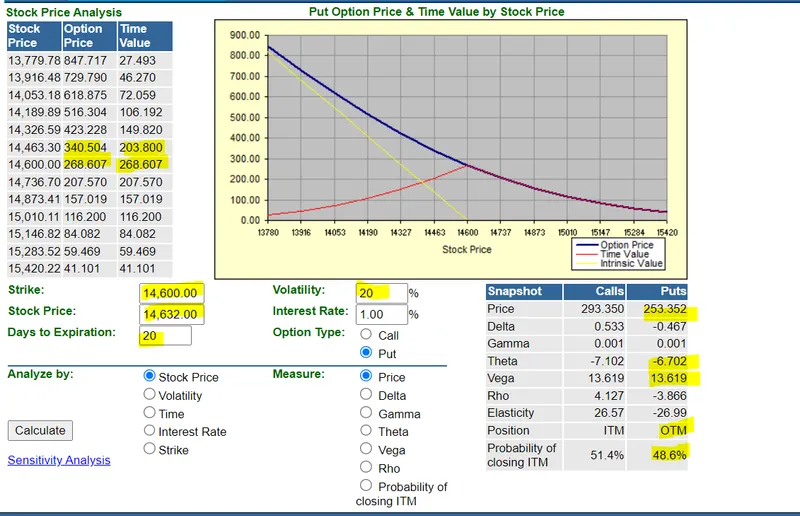The width and height of the screenshot is (800, 516).
Task: Click the Time Value column header
Action: click(x=145, y=36)
